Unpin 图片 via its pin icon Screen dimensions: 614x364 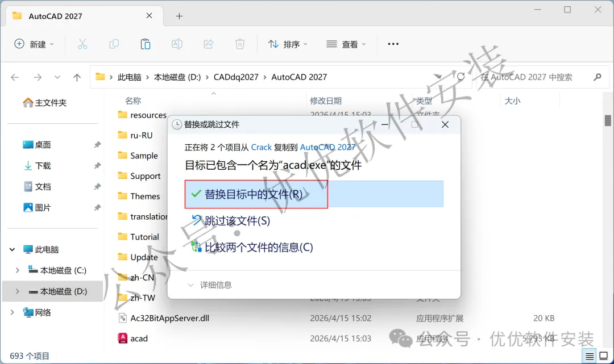[97, 208]
